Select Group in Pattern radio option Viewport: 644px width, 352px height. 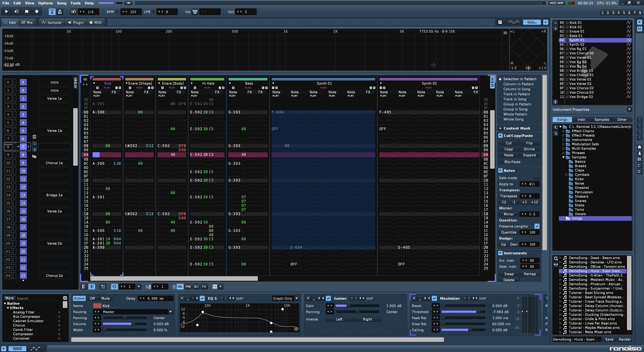pyautogui.click(x=517, y=104)
